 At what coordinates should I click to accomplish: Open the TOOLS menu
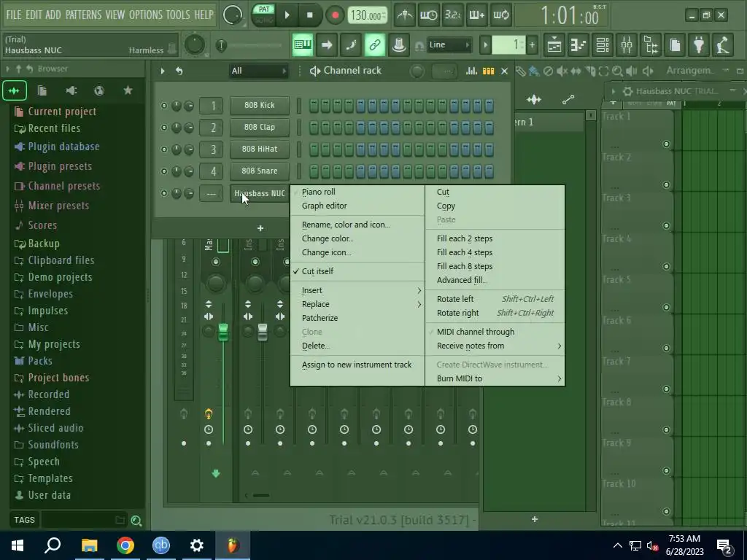pos(178,15)
